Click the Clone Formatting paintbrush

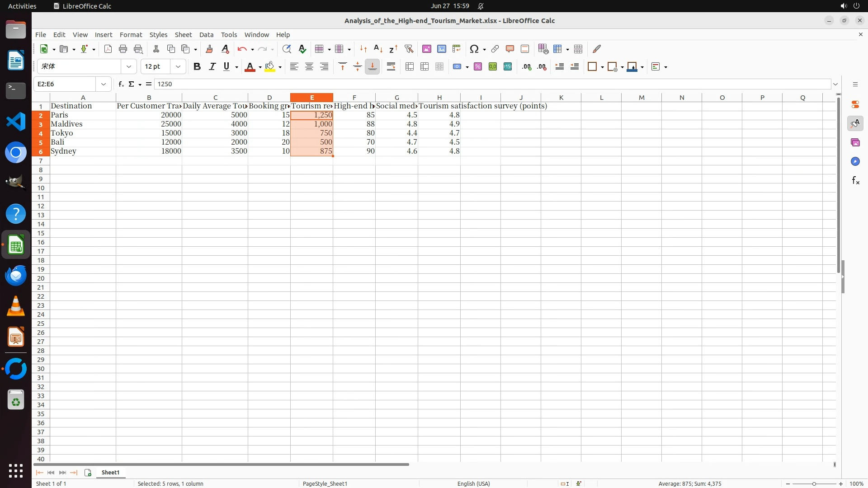pyautogui.click(x=209, y=49)
